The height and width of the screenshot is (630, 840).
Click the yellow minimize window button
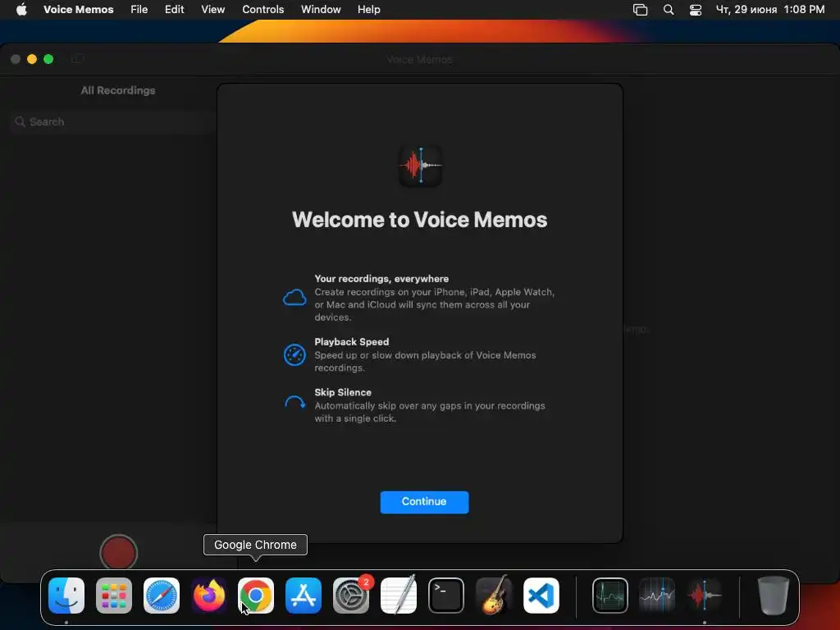click(x=32, y=59)
